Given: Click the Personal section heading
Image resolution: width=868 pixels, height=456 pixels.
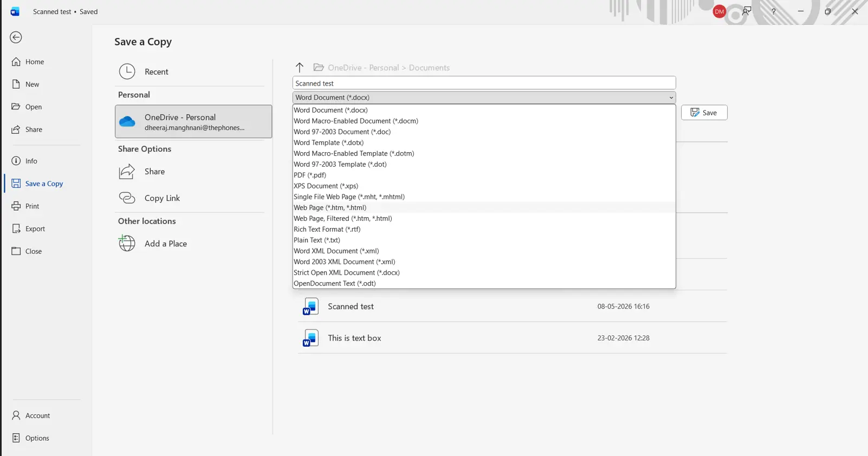Looking at the screenshot, I should click(134, 95).
